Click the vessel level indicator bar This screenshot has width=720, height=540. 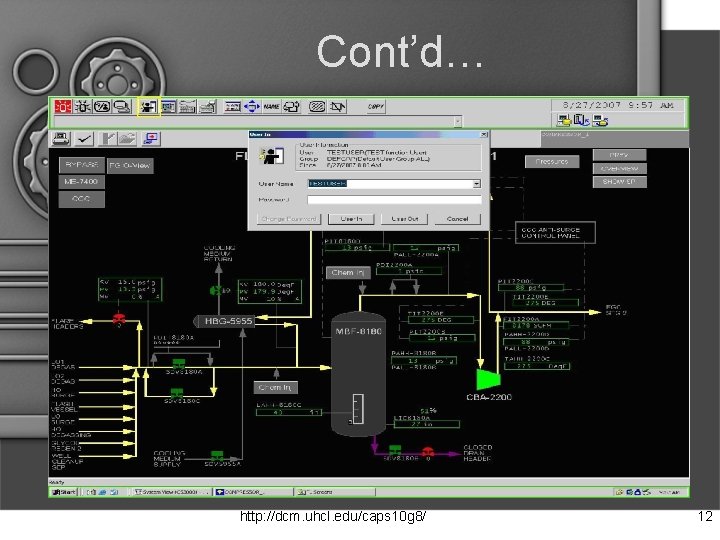[x=359, y=409]
